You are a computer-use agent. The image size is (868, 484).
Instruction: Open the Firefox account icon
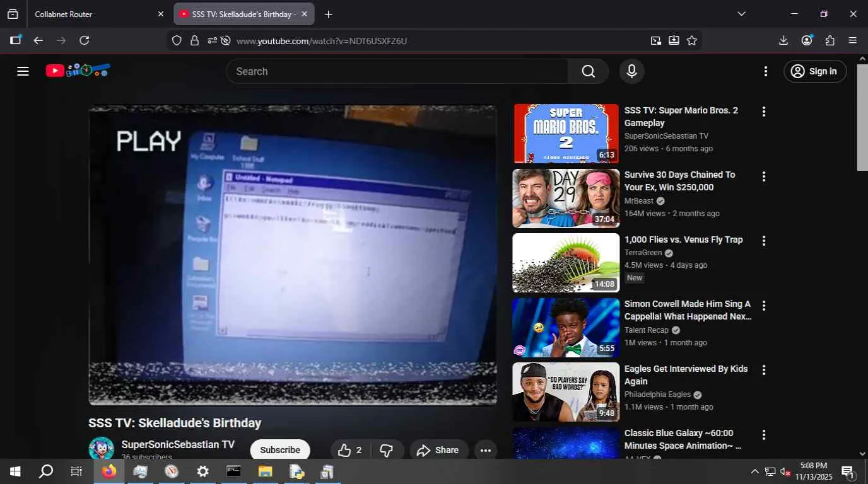point(807,40)
